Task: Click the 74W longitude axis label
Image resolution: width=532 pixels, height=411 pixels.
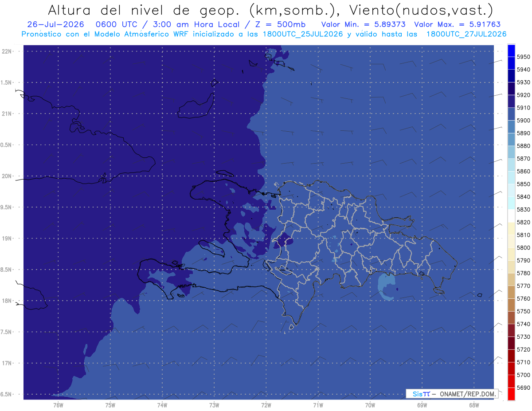Action: tap(162, 405)
